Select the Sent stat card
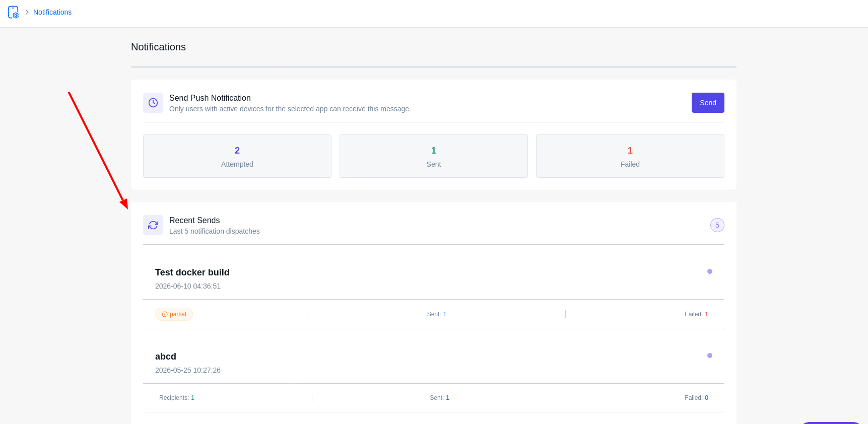 coord(434,156)
